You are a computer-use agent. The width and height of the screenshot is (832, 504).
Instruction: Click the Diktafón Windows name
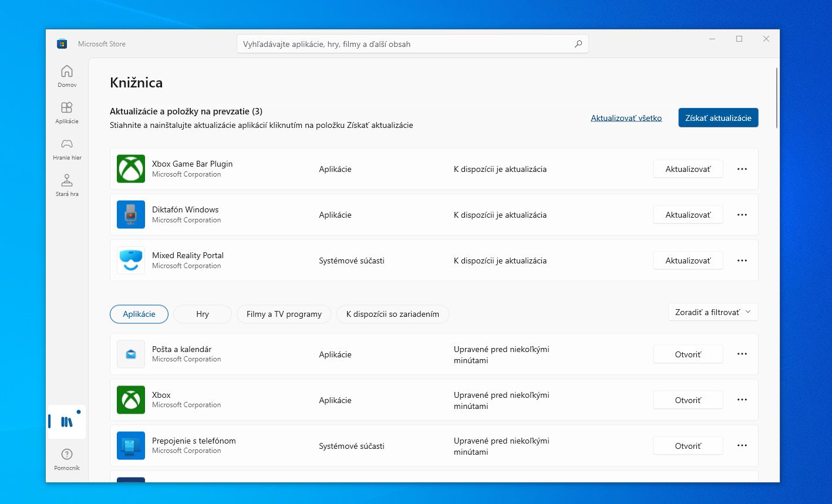[185, 209]
